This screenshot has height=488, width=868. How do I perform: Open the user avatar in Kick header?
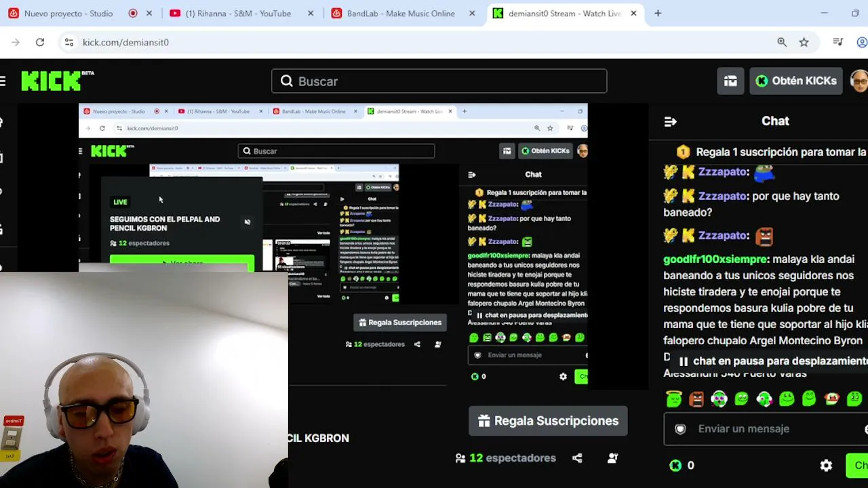pos(859,81)
